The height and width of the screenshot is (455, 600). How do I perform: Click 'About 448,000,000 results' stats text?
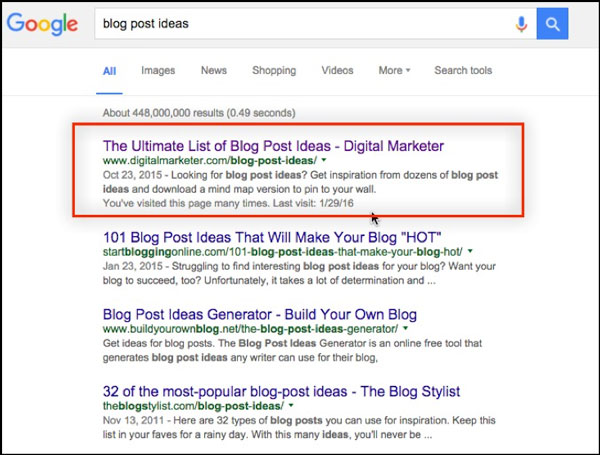(x=199, y=113)
